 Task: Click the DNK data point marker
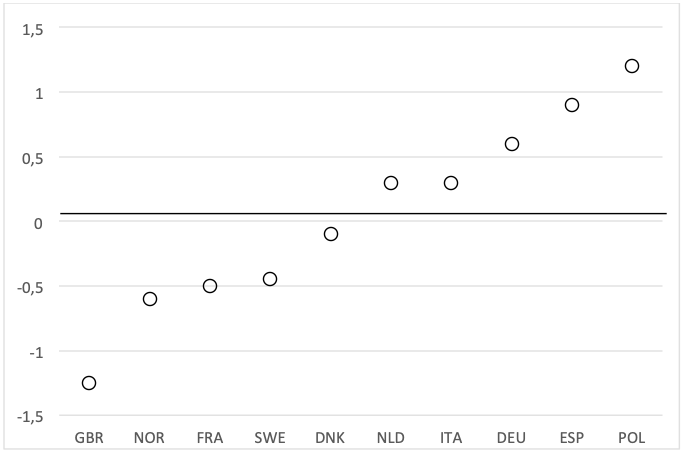331,234
